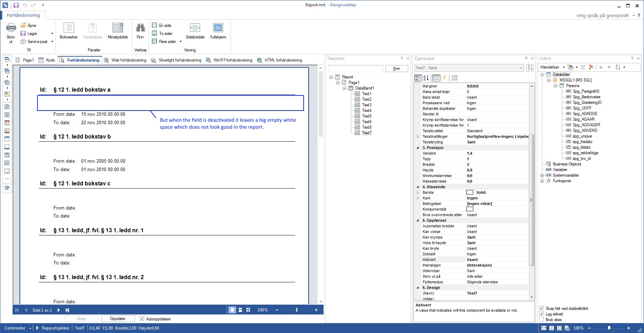The height and width of the screenshot is (333, 644).
Task: Open Bokmerker panel from the ribbon
Action: (69, 31)
